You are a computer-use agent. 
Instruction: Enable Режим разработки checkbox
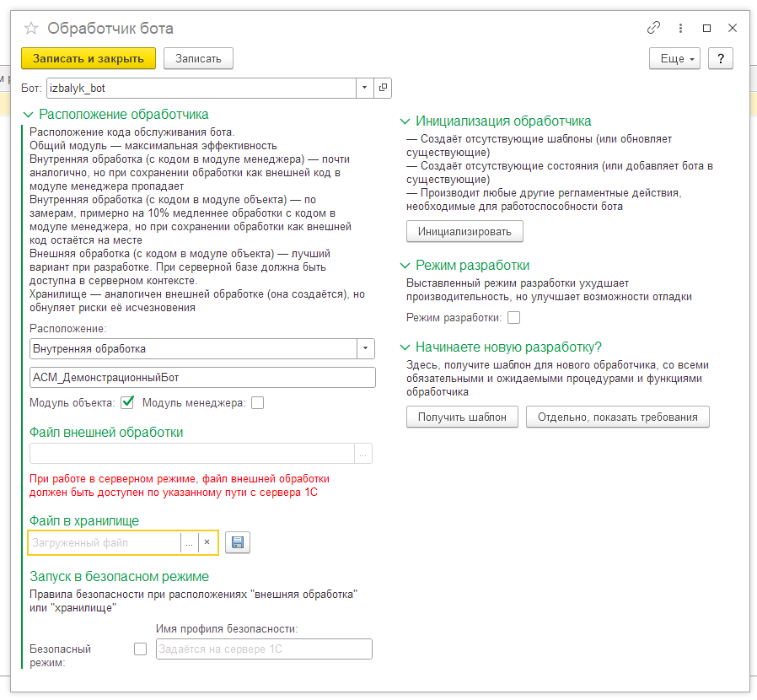(513, 317)
